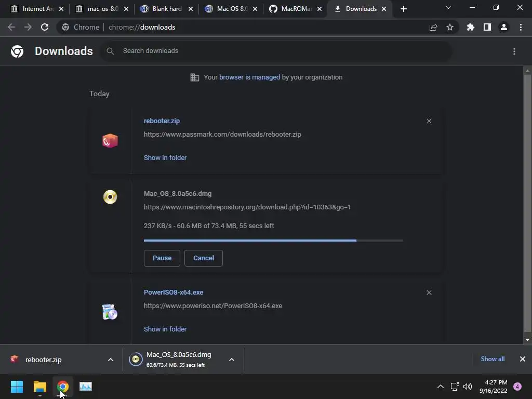Toggle the browser side panel
Screen dimensions: 532x399
click(x=487, y=27)
